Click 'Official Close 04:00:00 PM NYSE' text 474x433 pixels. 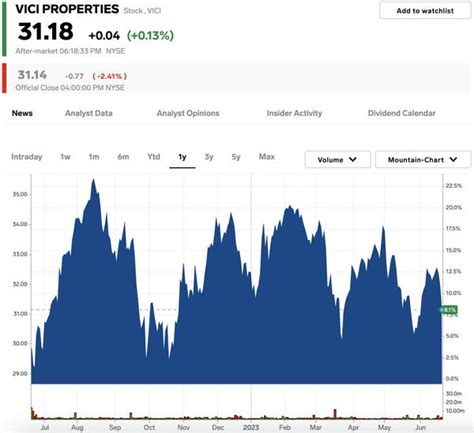pos(70,88)
